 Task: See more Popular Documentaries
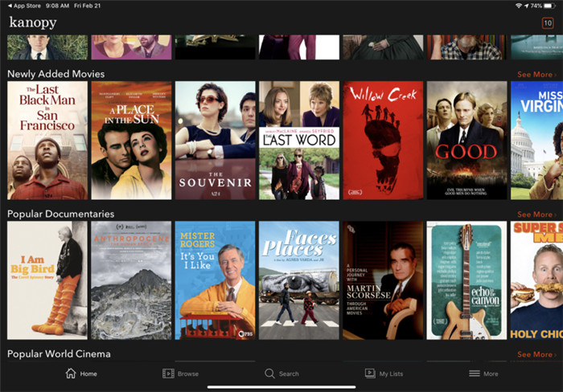[x=536, y=214]
